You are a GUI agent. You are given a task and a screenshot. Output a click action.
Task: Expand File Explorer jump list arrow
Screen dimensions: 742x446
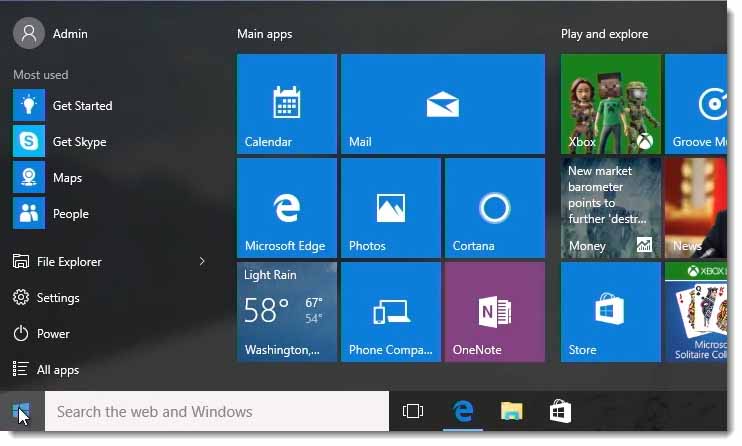point(202,261)
